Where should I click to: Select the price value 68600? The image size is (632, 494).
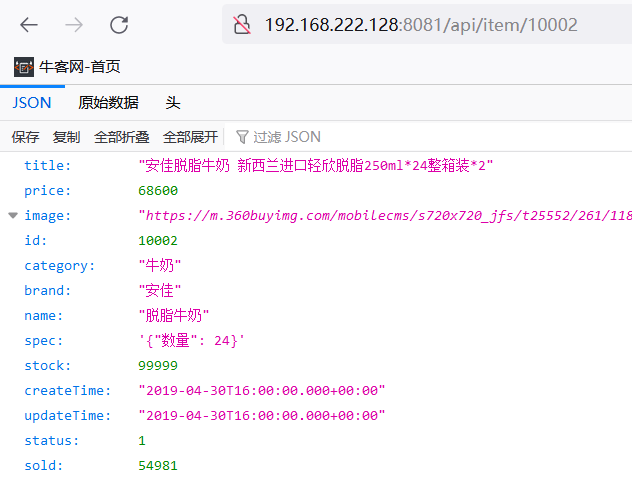(158, 191)
